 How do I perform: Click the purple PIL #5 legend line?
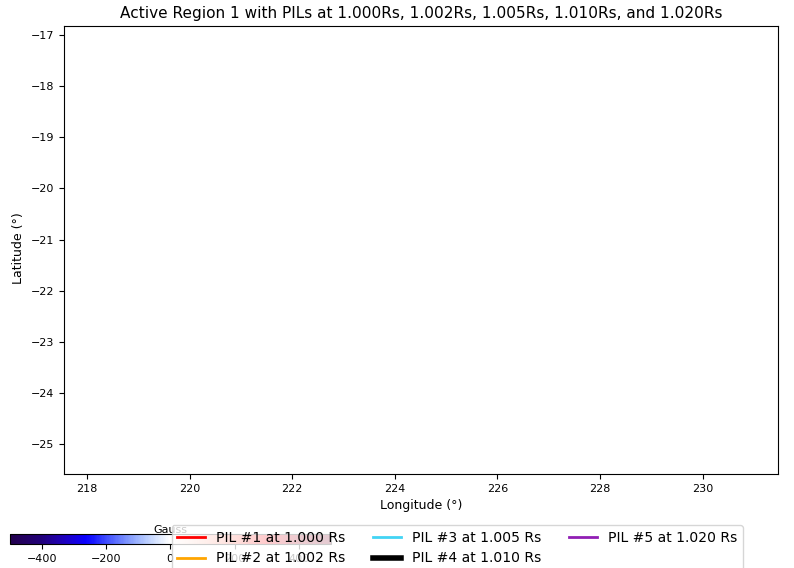coord(583,537)
